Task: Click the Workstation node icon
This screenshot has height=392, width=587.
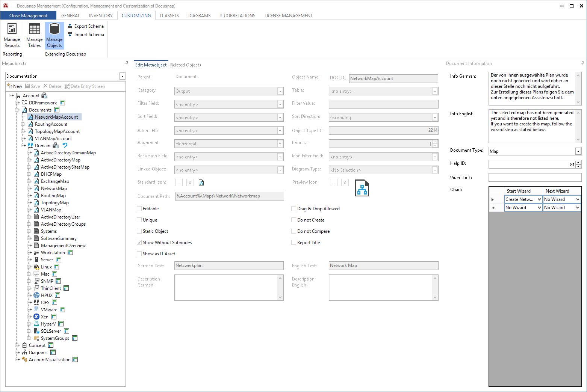Action: [36, 252]
